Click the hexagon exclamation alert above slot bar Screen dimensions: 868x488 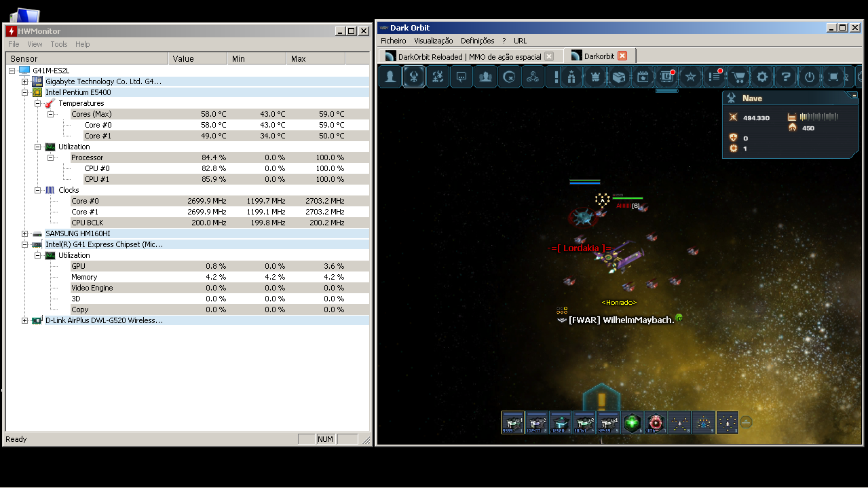[x=601, y=398]
